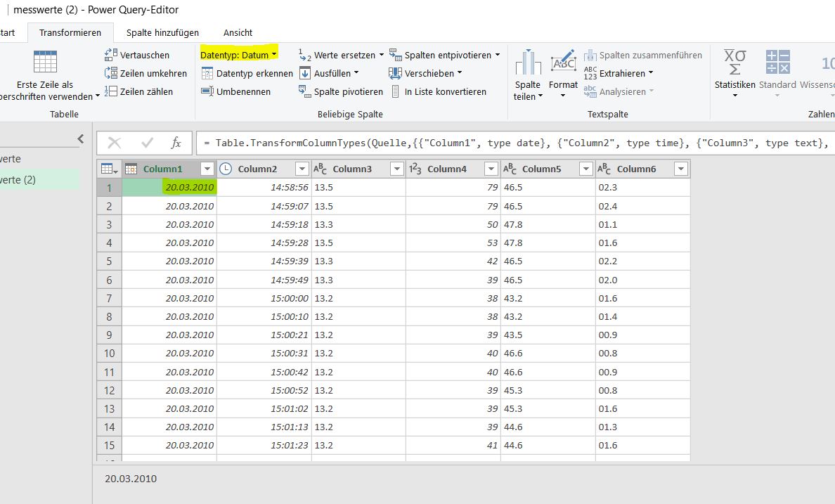This screenshot has height=504, width=835.
Task: Click cell 43.5 in Column5
Action: click(x=548, y=335)
